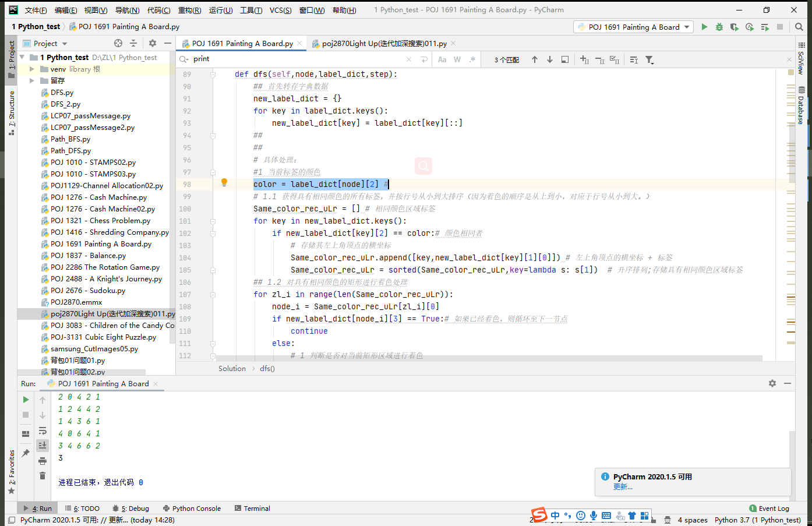Collapse dfs function fold marker at line 89
This screenshot has height=526, width=812.
click(x=213, y=74)
